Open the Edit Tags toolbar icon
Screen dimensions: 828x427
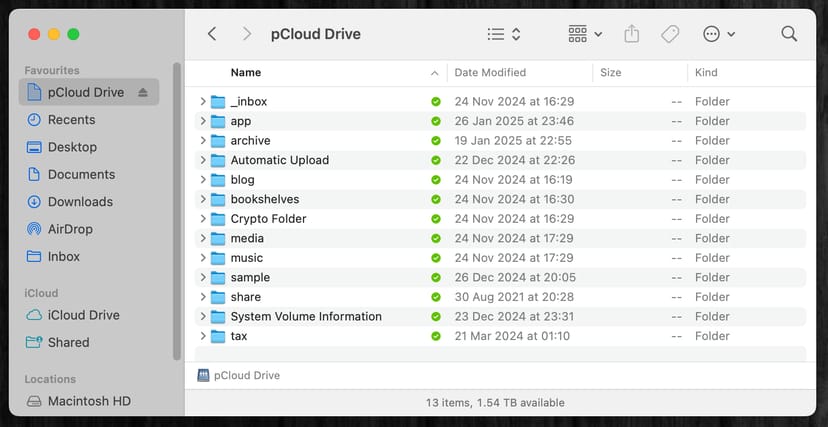coord(670,34)
